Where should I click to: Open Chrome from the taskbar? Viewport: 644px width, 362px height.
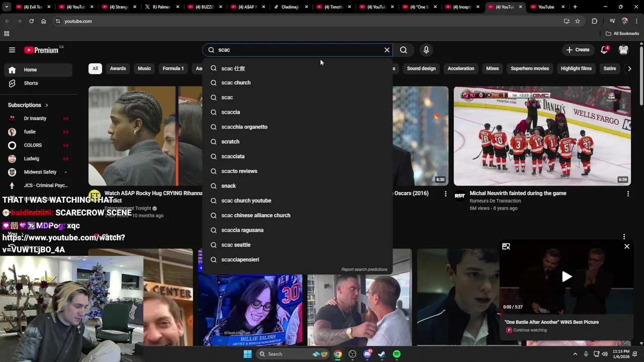pyautogui.click(x=338, y=354)
